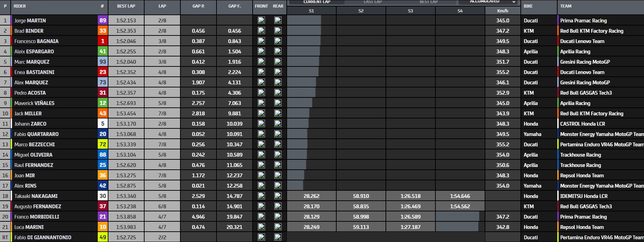
Task: Click team name CASTROL Honda LCR
Action: tap(582, 124)
